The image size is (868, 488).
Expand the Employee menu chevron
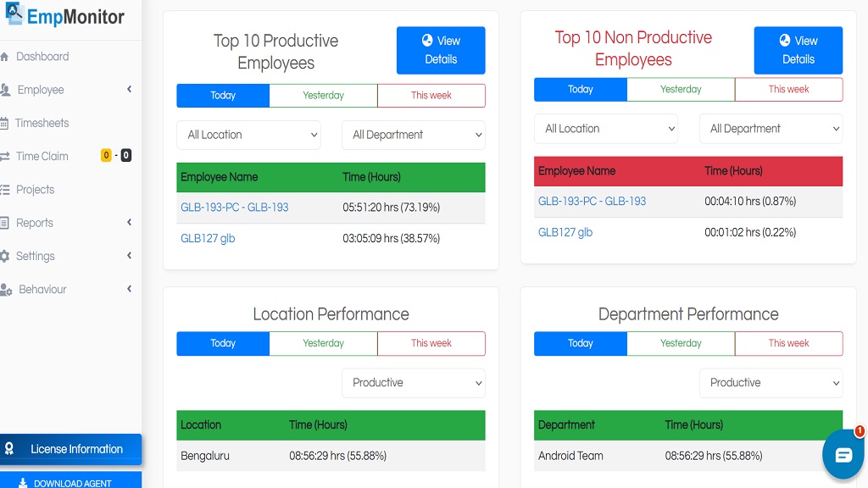(129, 89)
